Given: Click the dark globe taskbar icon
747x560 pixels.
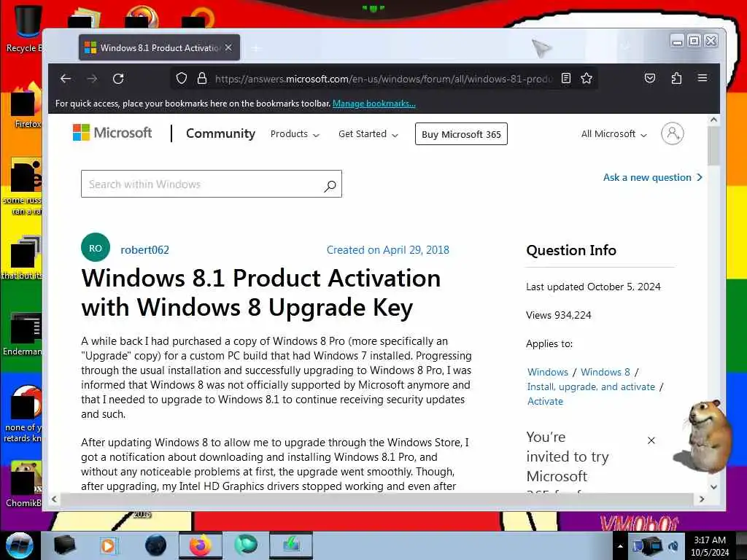Looking at the screenshot, I should pos(155,545).
